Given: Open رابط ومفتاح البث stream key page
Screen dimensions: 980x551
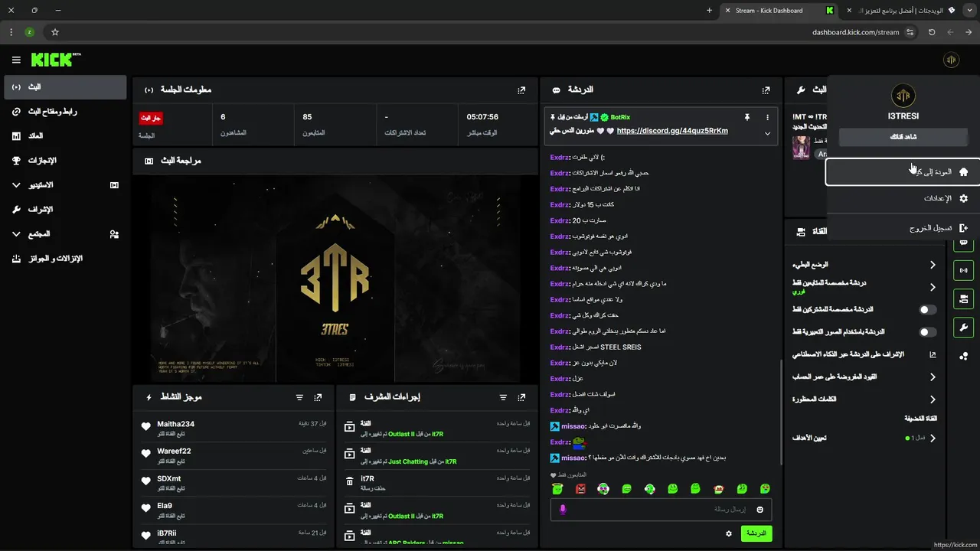Looking at the screenshot, I should coord(65,112).
